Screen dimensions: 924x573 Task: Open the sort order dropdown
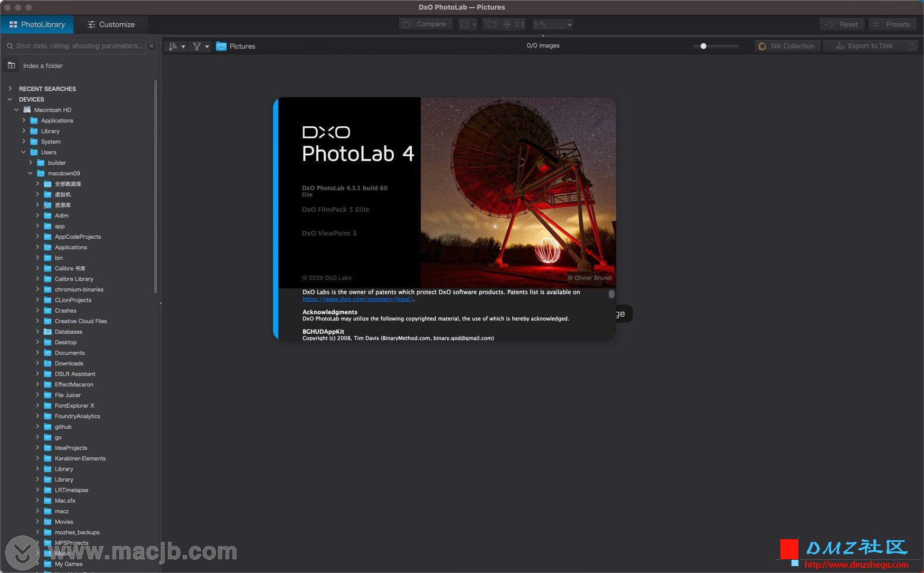pyautogui.click(x=176, y=46)
